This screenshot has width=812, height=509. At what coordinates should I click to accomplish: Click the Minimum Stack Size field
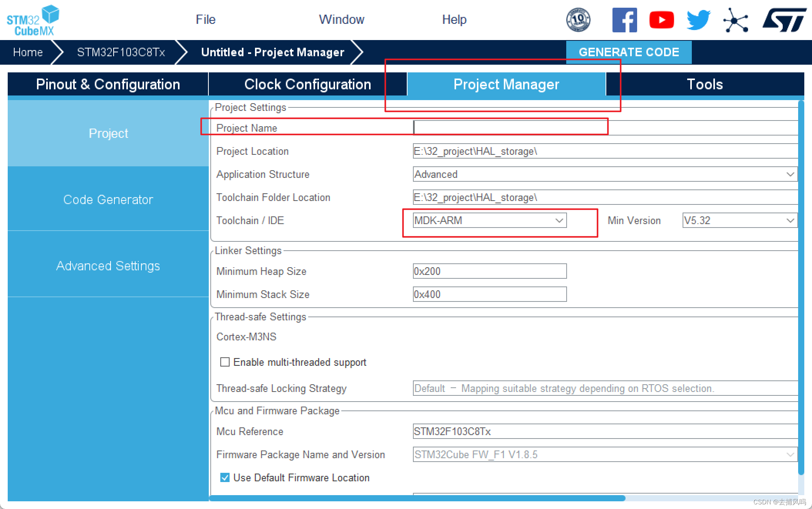click(490, 294)
